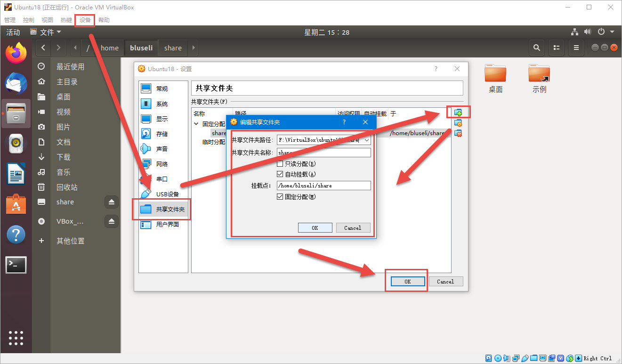The width and height of the screenshot is (622, 364).
Task: Click the mount point input field
Action: pyautogui.click(x=323, y=186)
